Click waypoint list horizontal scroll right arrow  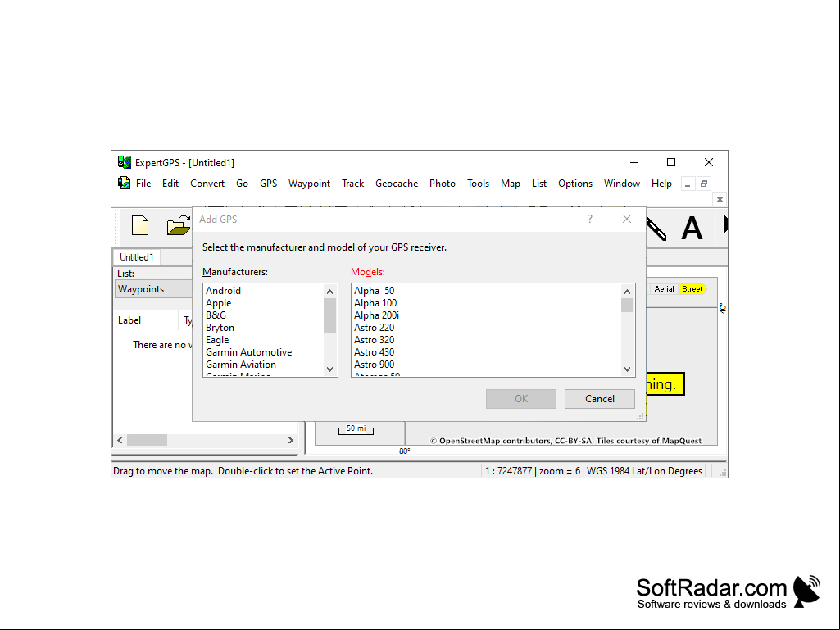pyautogui.click(x=291, y=441)
